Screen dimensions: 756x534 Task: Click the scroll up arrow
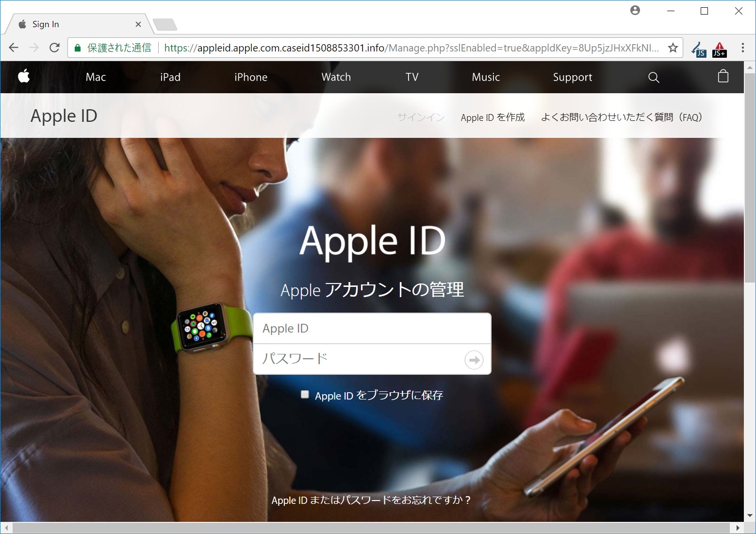coord(750,67)
